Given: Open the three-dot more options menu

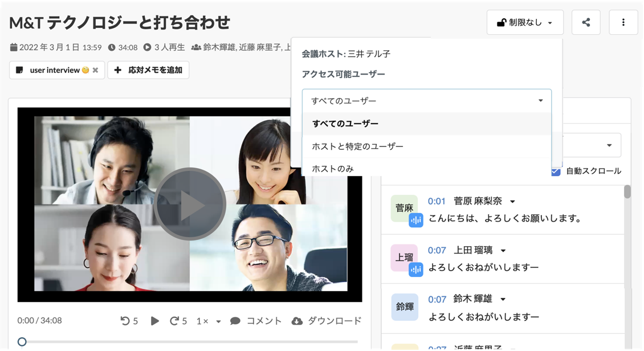Looking at the screenshot, I should pos(623,23).
